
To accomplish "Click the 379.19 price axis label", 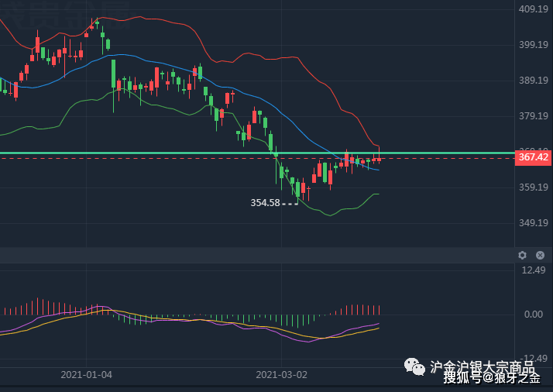I will pos(533,116).
